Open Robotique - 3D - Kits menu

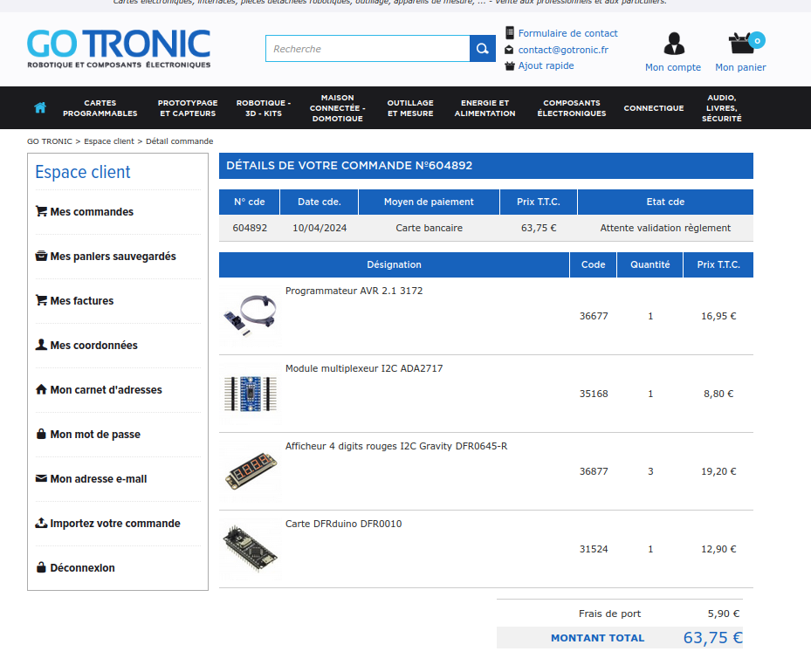pos(263,108)
